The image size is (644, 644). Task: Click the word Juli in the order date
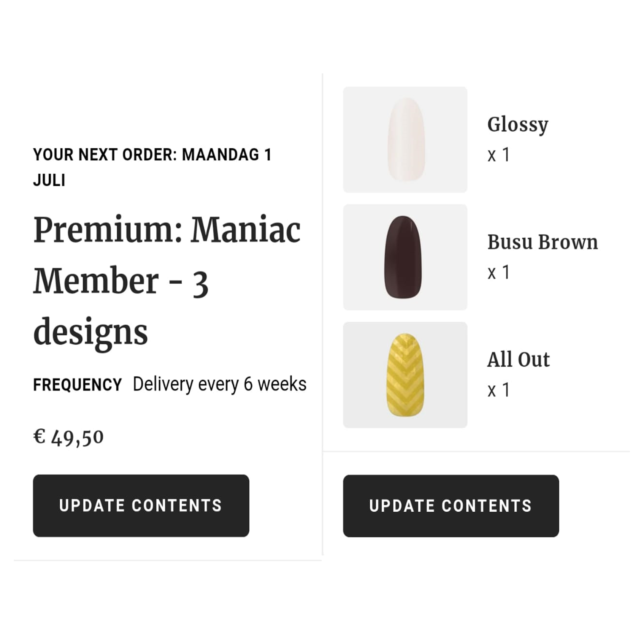[49, 180]
